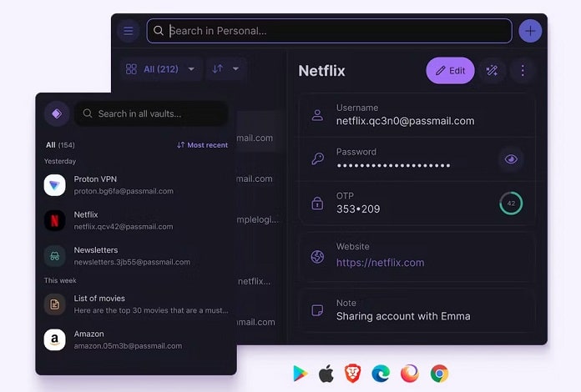
Task: Click the OTP countdown timer circle
Action: click(511, 204)
